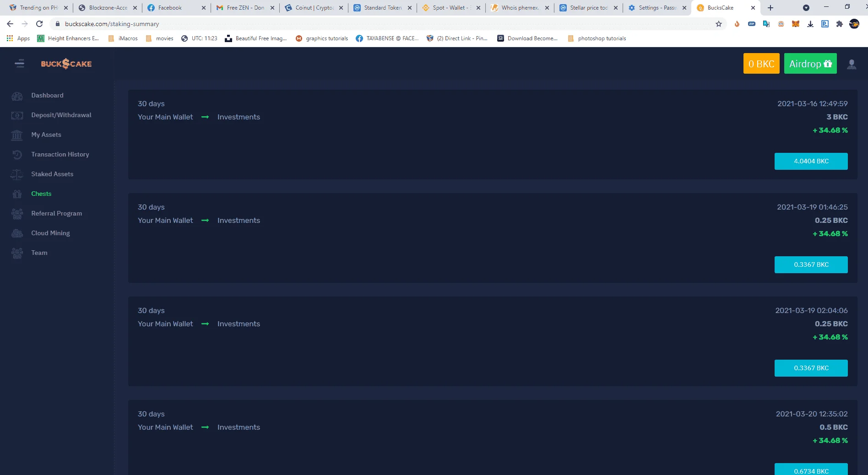868x475 pixels.
Task: Open the Team page
Action: coord(39,253)
